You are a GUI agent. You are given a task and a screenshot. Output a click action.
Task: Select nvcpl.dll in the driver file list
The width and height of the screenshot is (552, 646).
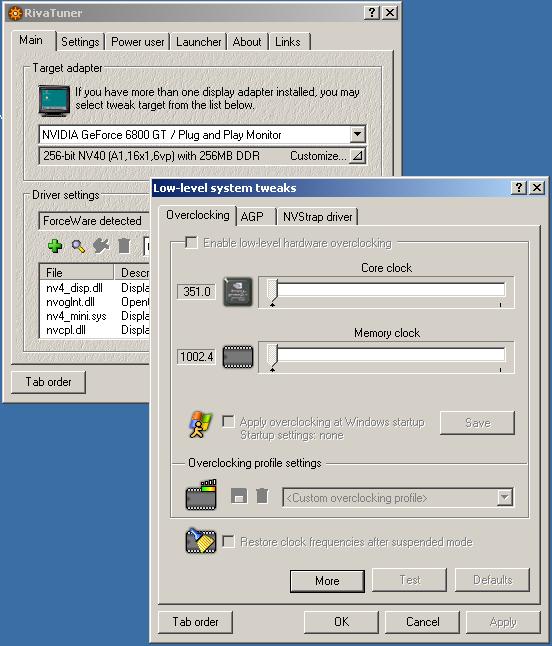[66, 330]
